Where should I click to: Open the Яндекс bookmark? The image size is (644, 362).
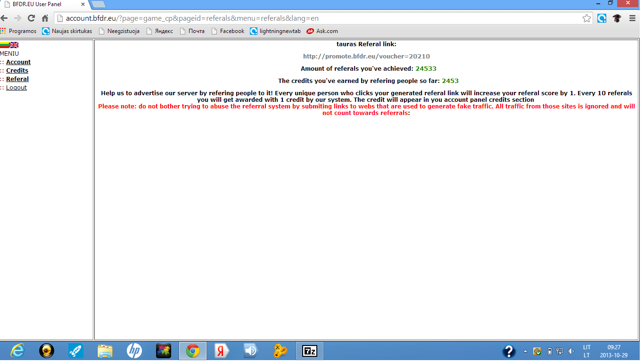[x=159, y=31]
